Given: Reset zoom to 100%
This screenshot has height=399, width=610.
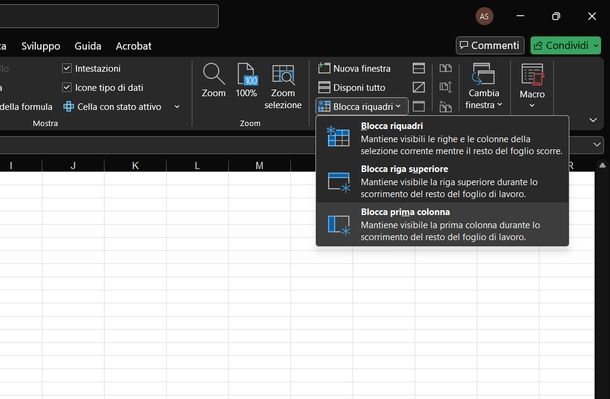Looking at the screenshot, I should pos(246,80).
